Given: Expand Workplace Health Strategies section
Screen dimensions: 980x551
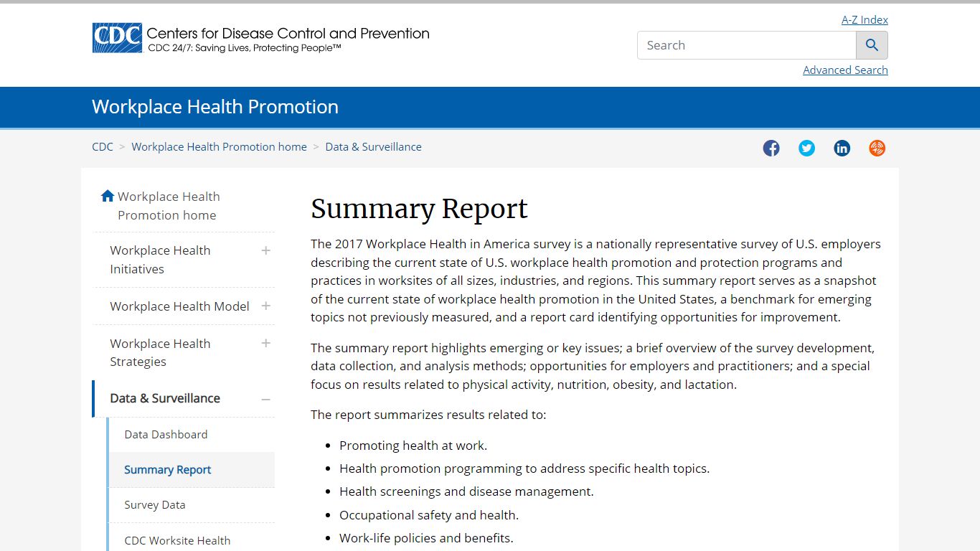Looking at the screenshot, I should [x=265, y=343].
